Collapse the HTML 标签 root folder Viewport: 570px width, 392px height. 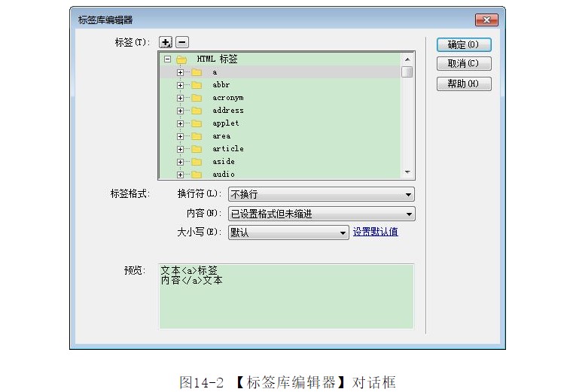(167, 59)
